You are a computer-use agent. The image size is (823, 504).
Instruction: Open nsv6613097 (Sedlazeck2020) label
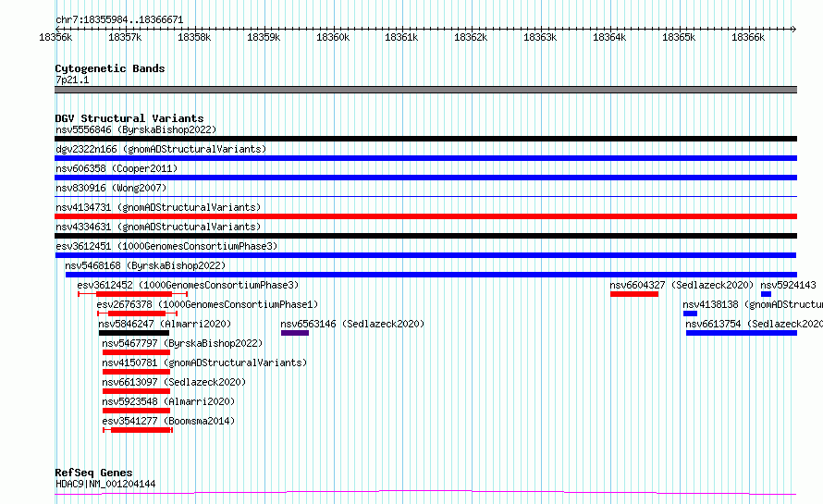pos(174,382)
